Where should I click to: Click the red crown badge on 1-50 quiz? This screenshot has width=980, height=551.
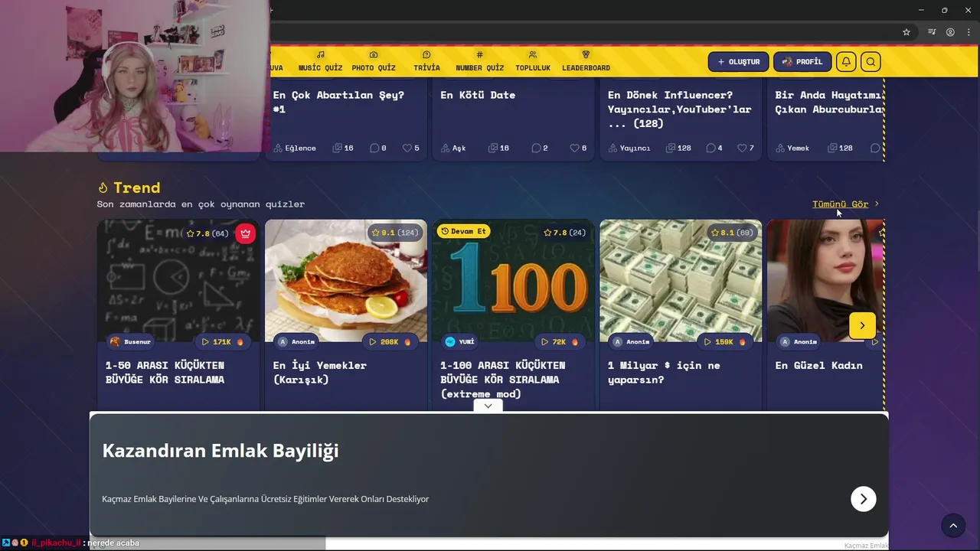click(245, 233)
